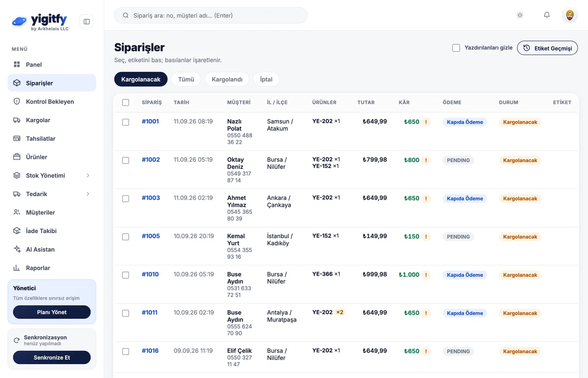Click the Raporlar chart icon
Image resolution: width=588 pixels, height=378 pixels.
(17, 268)
